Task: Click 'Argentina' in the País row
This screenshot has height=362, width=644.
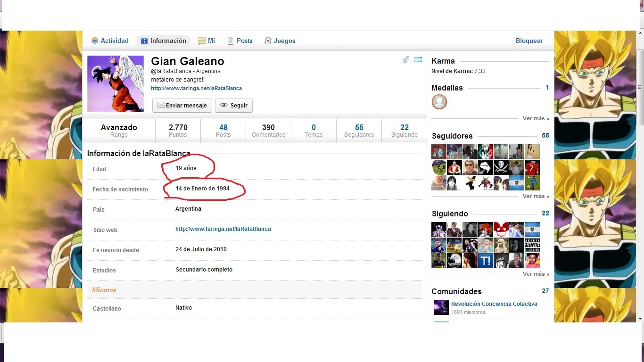Action: click(188, 208)
